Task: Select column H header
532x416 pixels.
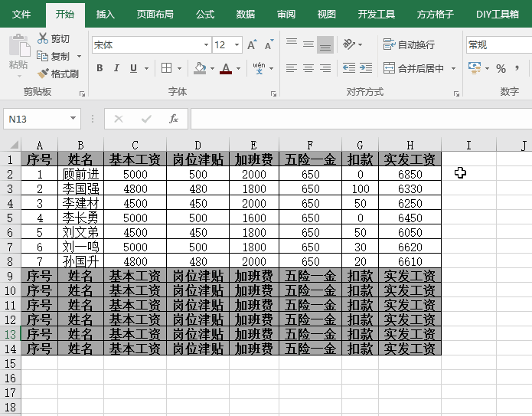Action: [x=410, y=145]
